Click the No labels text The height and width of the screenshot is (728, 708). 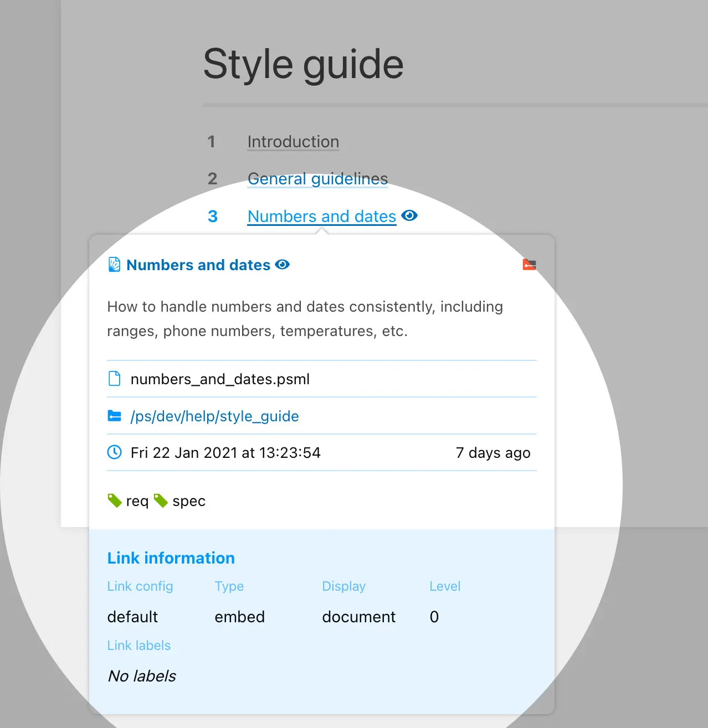pos(142,676)
